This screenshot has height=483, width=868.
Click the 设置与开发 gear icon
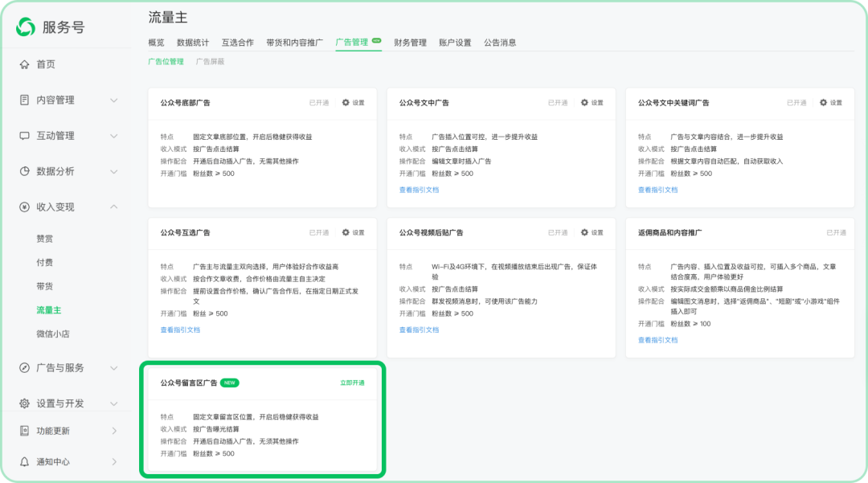click(x=27, y=403)
